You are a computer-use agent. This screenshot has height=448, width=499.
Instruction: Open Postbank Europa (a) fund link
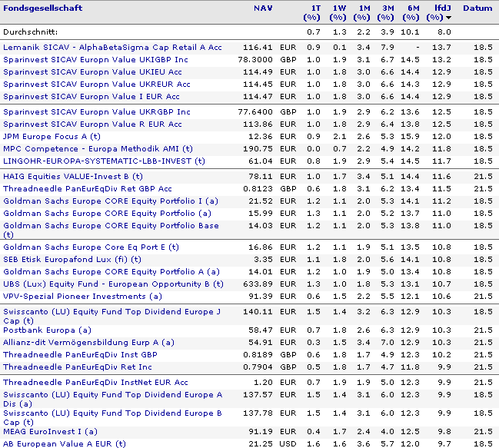click(x=47, y=330)
